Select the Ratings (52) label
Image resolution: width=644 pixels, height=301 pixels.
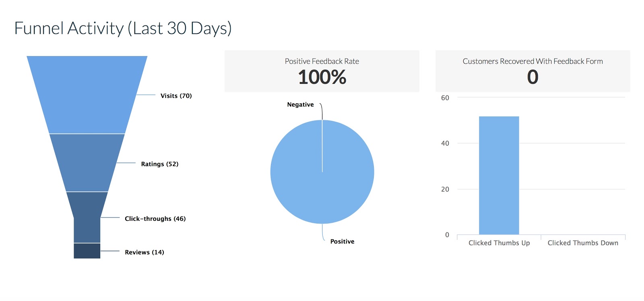click(159, 164)
